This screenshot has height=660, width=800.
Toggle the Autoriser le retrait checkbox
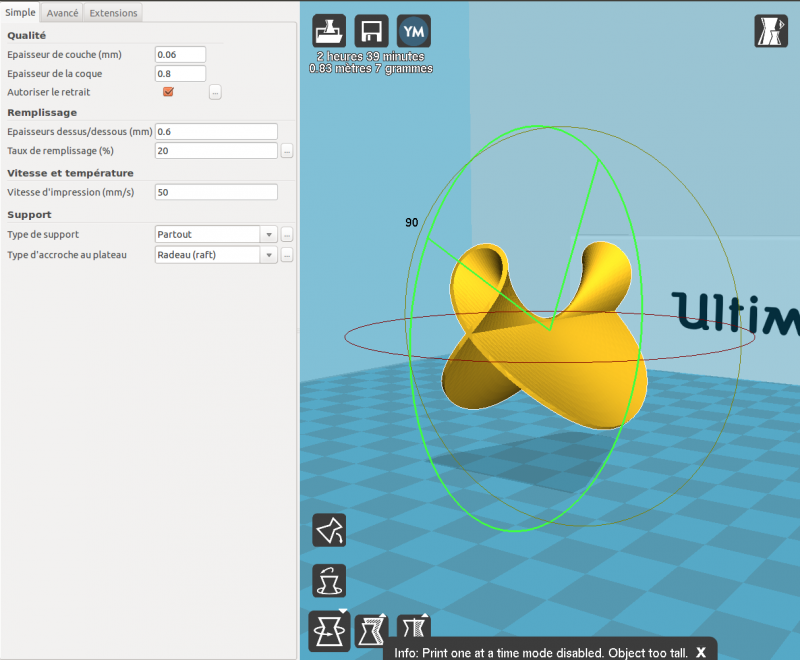click(168, 92)
